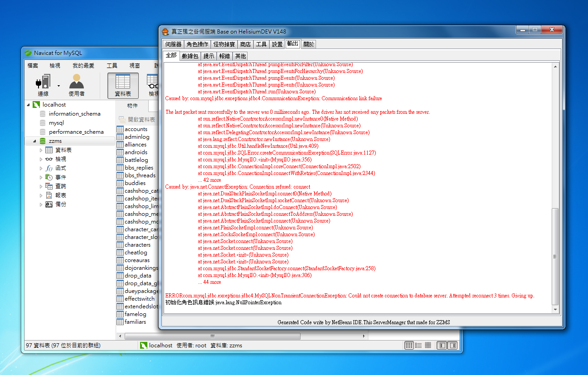
Task: Select the familiars table in list
Action: [x=135, y=322]
